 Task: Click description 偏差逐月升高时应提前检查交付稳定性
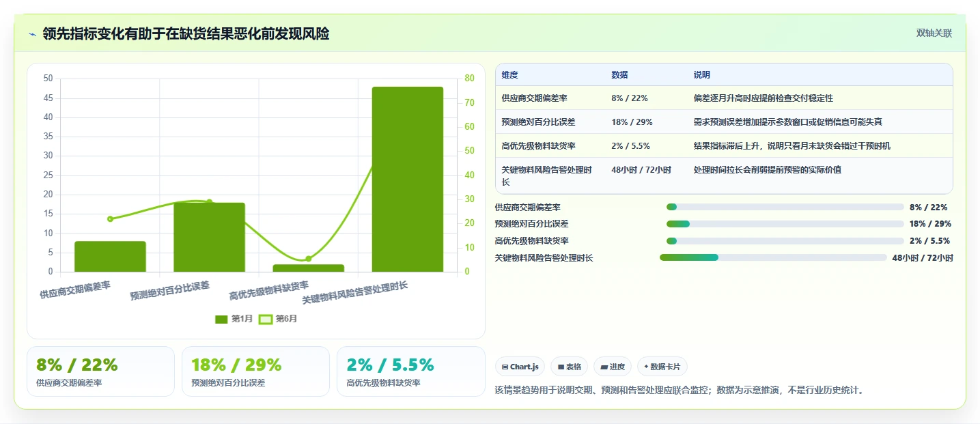[x=763, y=98]
